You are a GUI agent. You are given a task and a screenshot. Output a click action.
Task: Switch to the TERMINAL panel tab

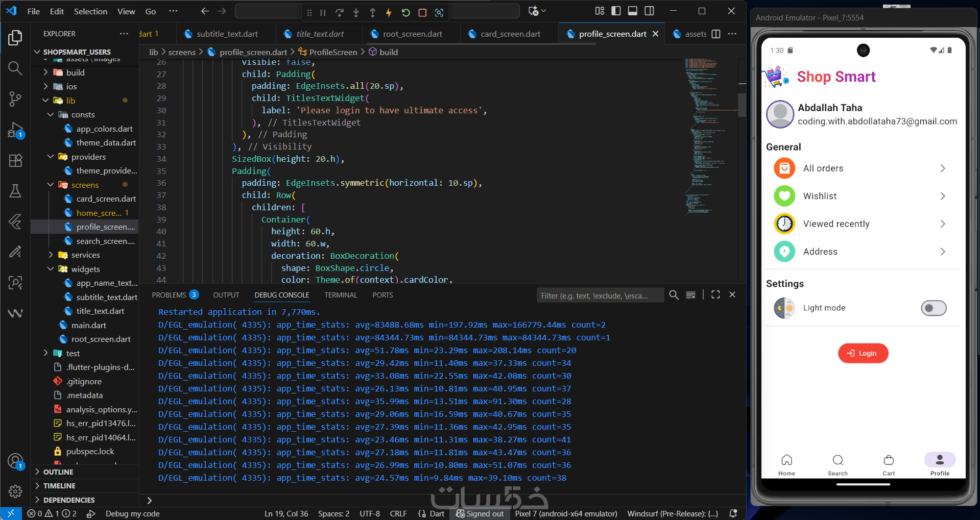tap(341, 295)
